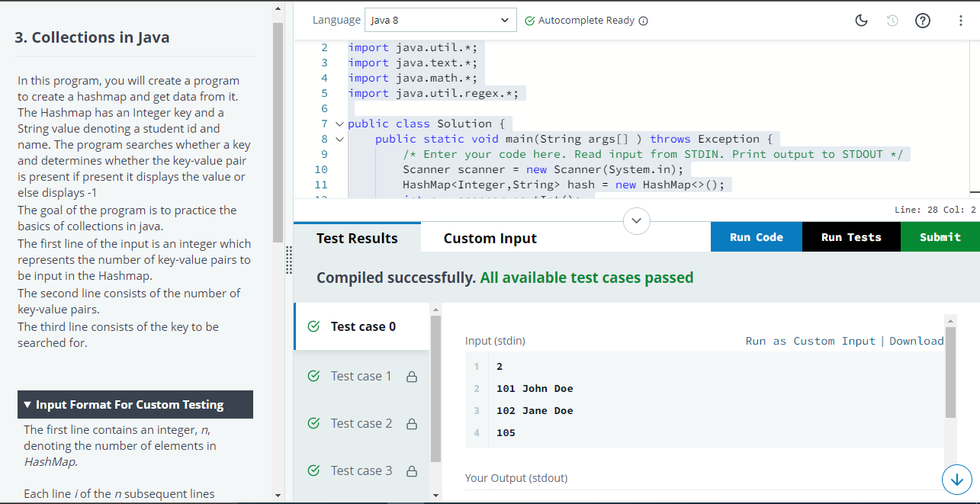Screen dimensions: 980x504
Task: Click the scroll-down arrow circle icon
Action: (x=957, y=479)
